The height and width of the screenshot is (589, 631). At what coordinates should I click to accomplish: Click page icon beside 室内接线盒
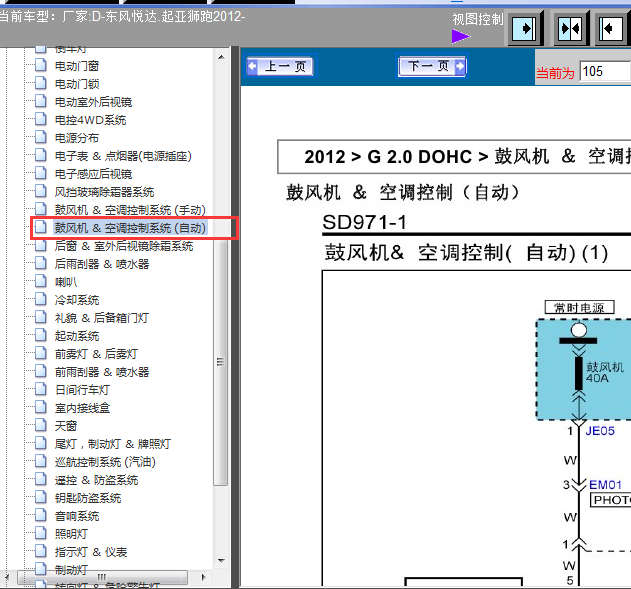tap(41, 407)
